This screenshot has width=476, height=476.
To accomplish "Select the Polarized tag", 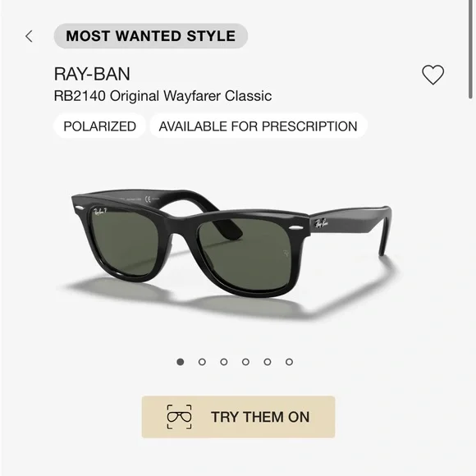I will click(x=99, y=126).
